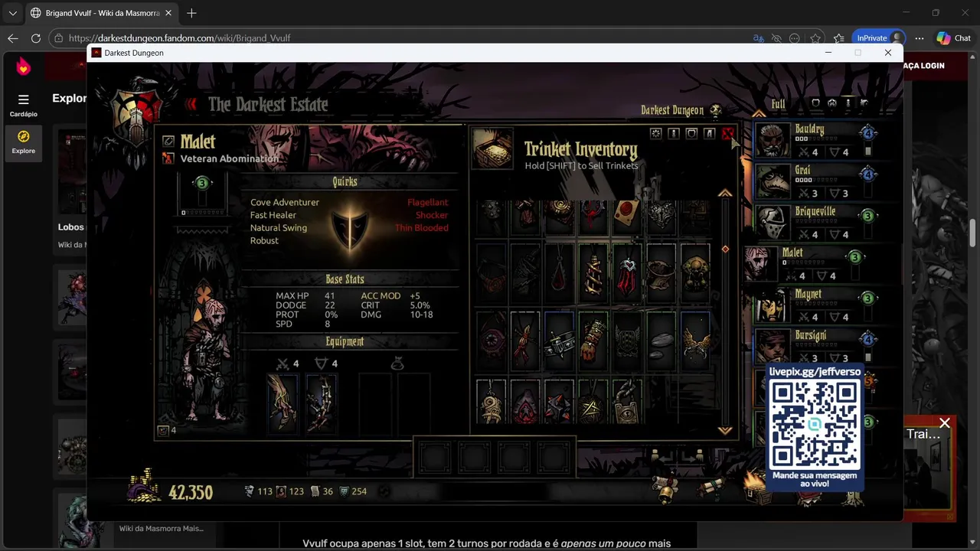This screenshot has width=980, height=551.
Task: Click the Thin Blooded negative quirk
Action: pos(422,228)
